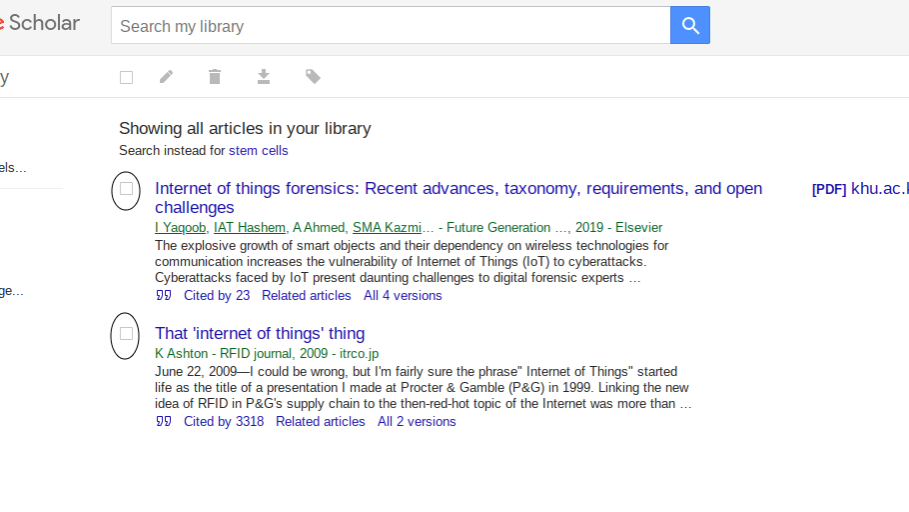Click cite quote icon for IoT forensics article
This screenshot has height=512, width=909.
[164, 296]
